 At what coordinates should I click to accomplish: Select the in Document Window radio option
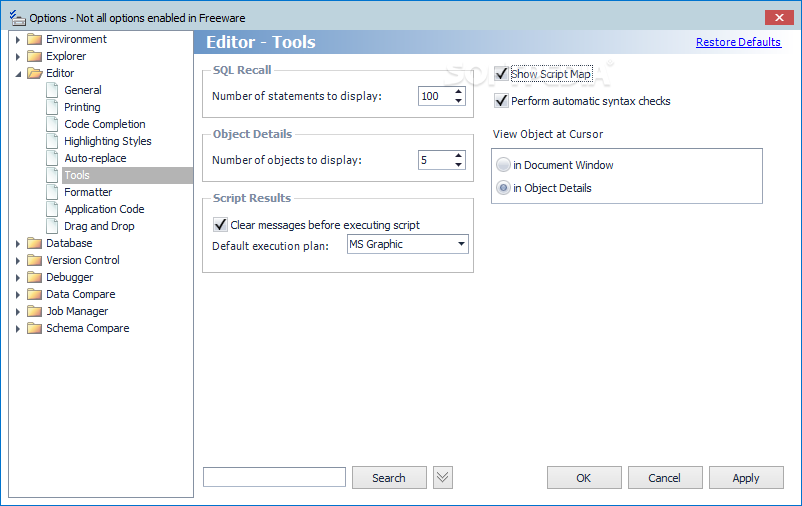[x=503, y=165]
